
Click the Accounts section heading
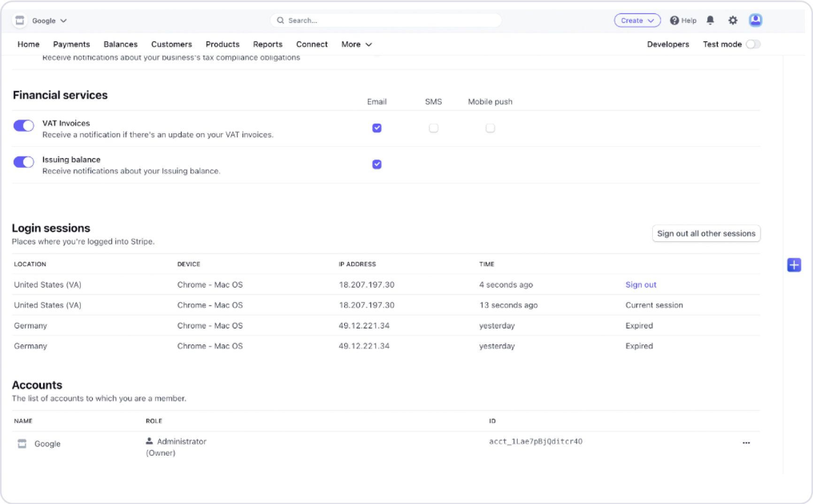37,385
